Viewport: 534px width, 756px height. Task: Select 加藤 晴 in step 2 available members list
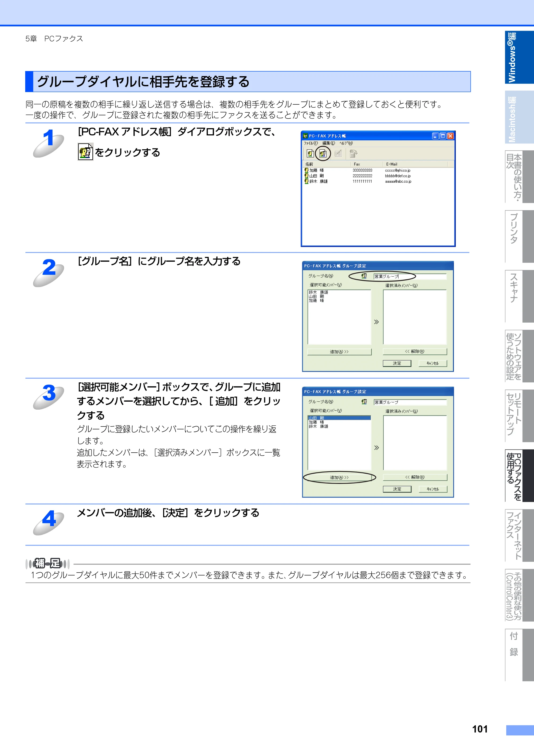[x=316, y=301]
